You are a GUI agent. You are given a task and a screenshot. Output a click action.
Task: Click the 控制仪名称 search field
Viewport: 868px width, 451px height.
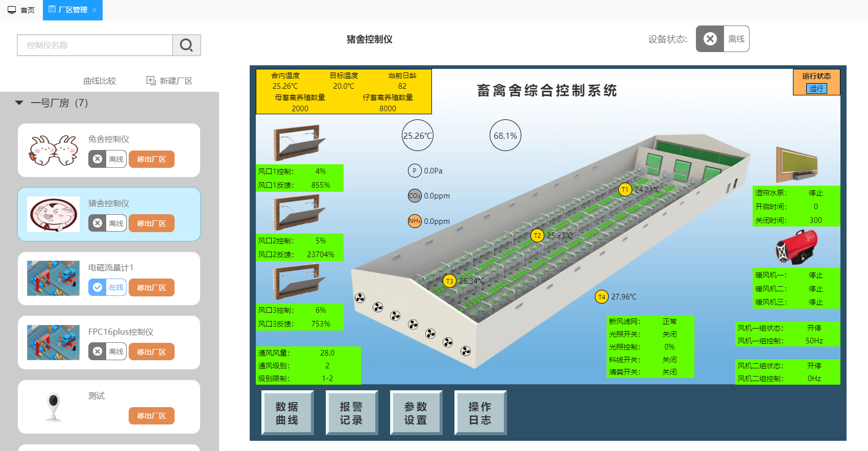point(95,45)
